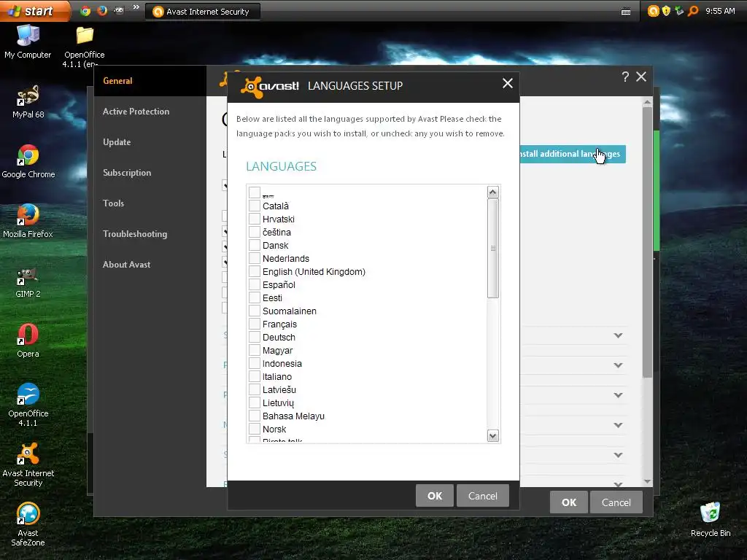The image size is (747, 560).
Task: Click language list scroll down arrow
Action: (x=492, y=435)
